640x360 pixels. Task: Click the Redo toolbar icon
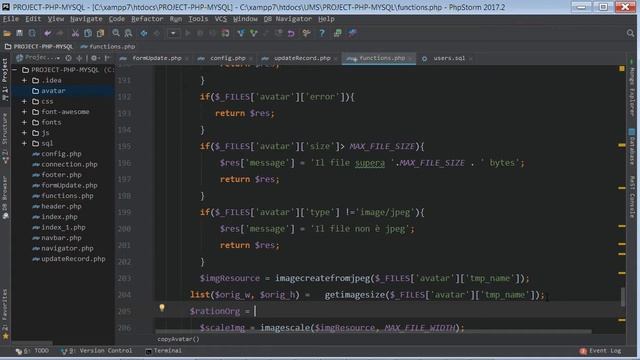[60, 33]
